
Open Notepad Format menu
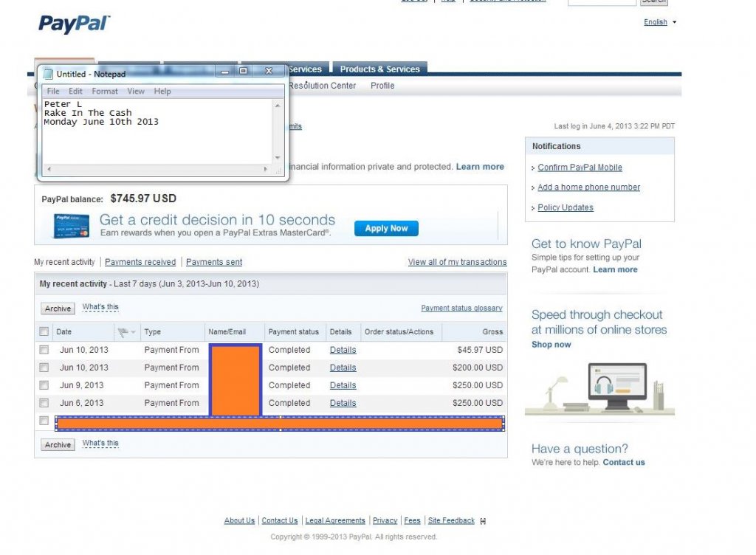[x=105, y=91]
